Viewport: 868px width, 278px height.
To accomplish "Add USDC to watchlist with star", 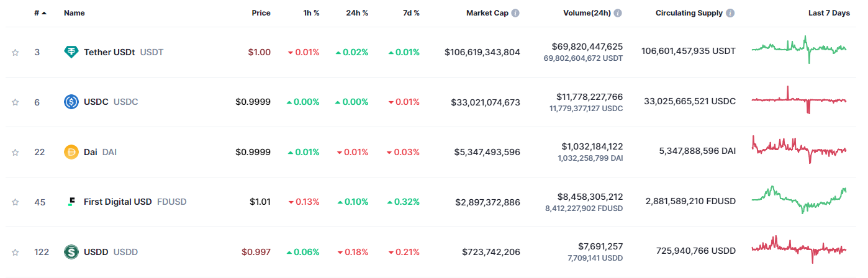I will (16, 102).
